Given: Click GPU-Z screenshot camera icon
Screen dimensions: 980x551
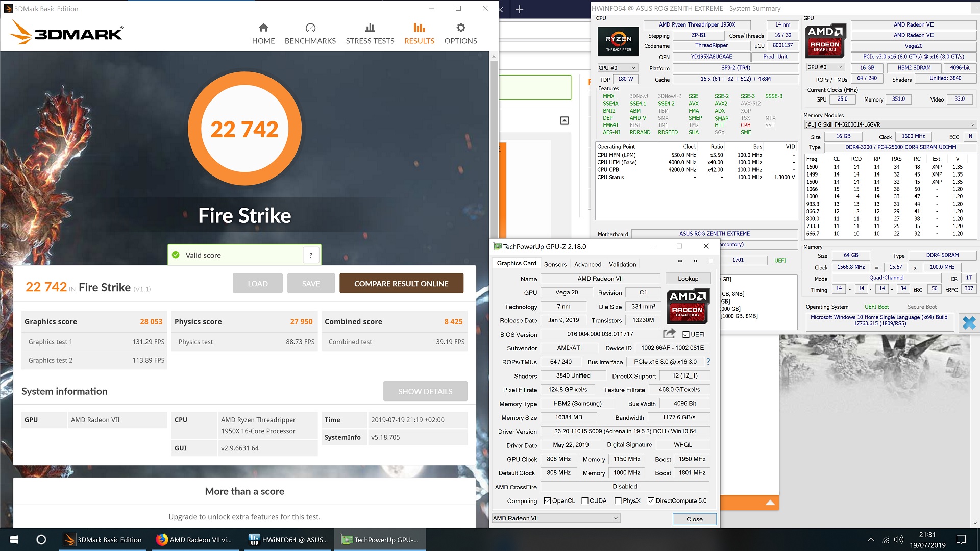Looking at the screenshot, I should 680,261.
